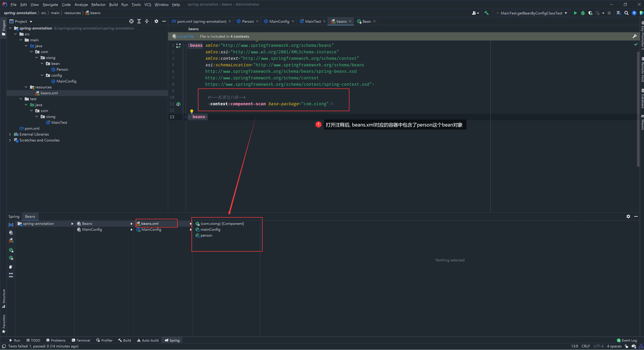Start debugging with the green bug icon
644x350 pixels.
pyautogui.click(x=583, y=13)
